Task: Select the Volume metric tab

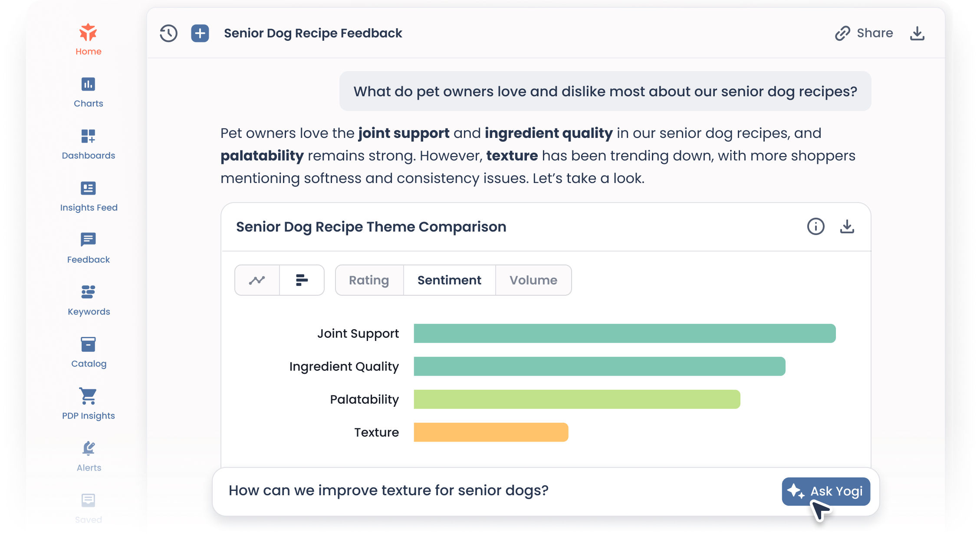Action: pos(533,280)
